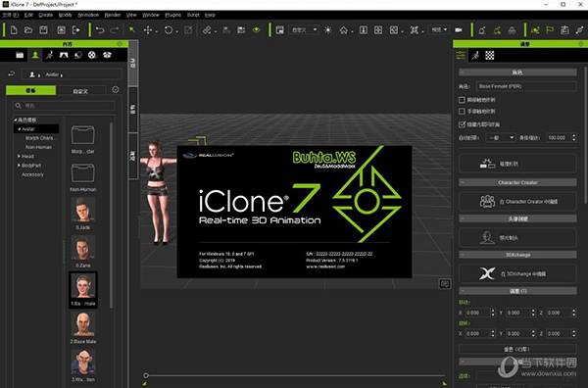588x388 pixels.
Task: Click the timeline playhead circle marker
Action: click(x=146, y=375)
